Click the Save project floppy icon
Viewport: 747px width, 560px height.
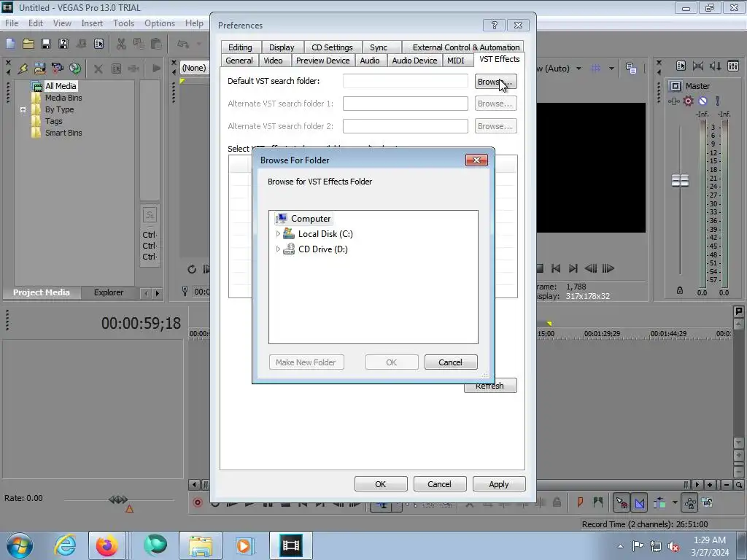46,44
